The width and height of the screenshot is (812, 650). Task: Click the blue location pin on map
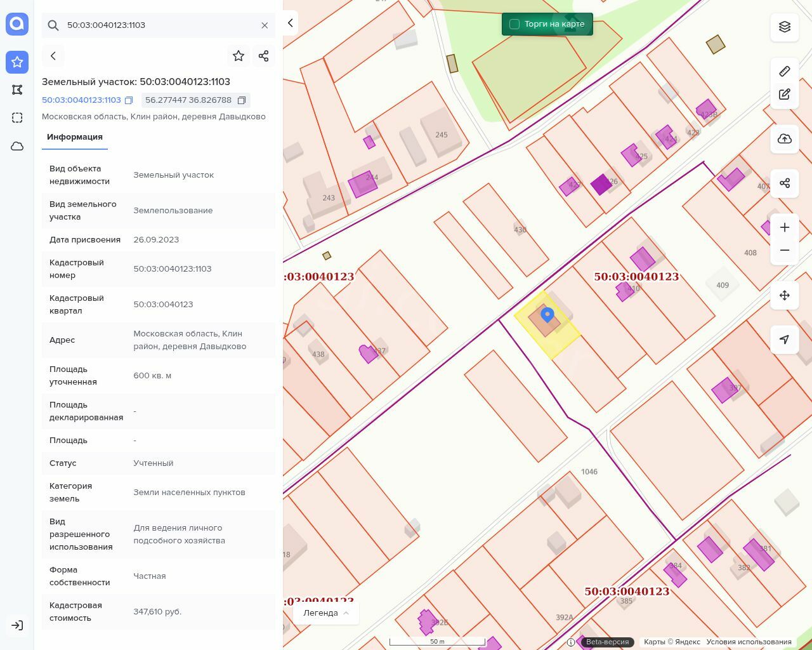(547, 314)
